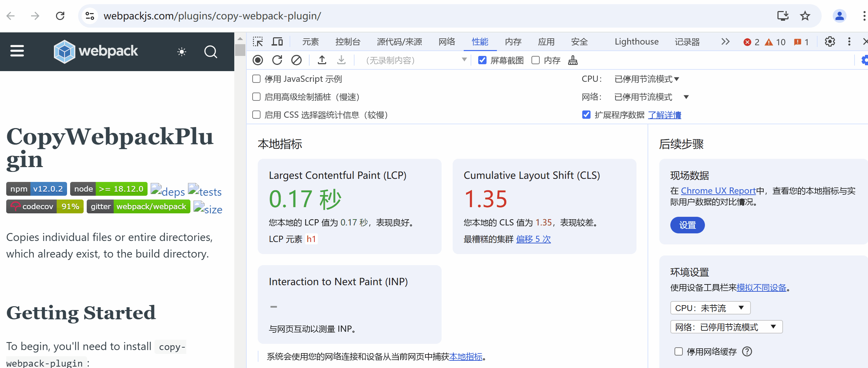Click the browser back arrow
Screen dimensions: 868x368
click(x=11, y=16)
